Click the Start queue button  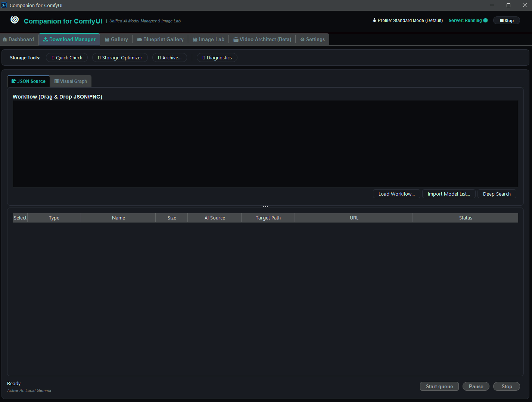coord(439,386)
